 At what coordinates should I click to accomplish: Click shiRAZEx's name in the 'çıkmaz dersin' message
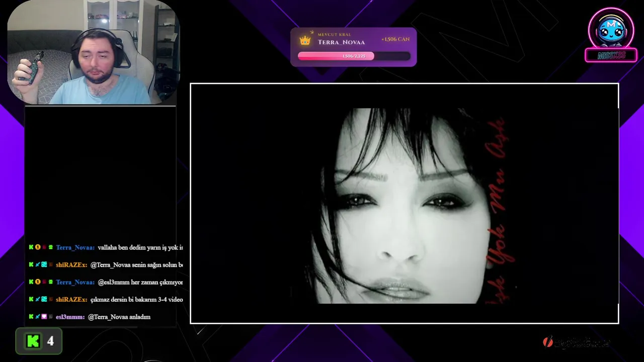[x=71, y=300]
